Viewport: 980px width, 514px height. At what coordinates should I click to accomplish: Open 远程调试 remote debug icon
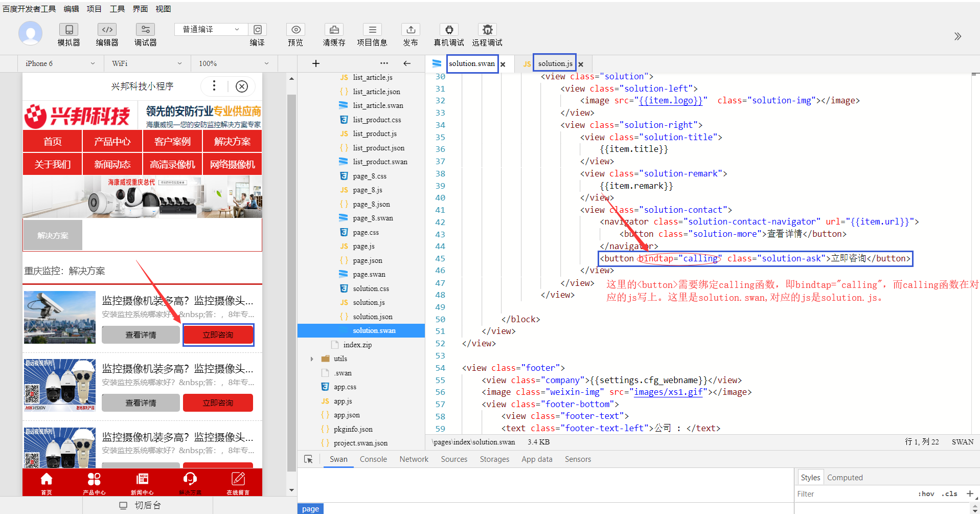487,30
